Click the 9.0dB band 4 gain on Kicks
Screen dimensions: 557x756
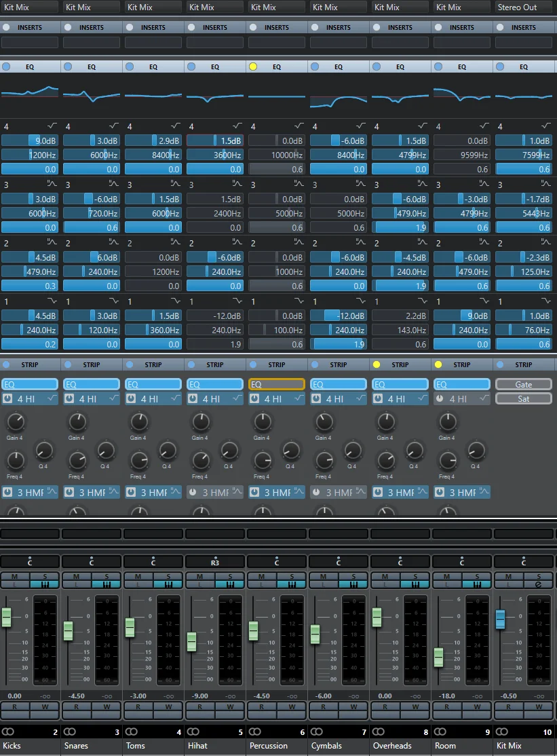(x=30, y=140)
